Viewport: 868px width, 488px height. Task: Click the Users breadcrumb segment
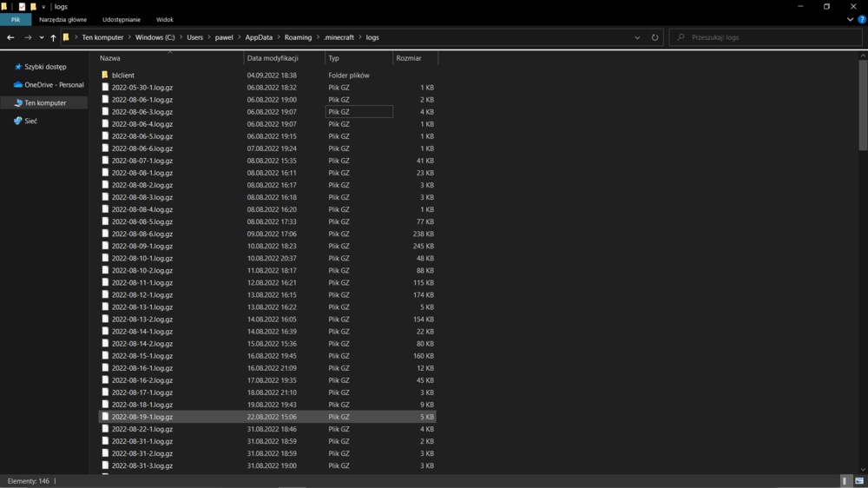194,37
